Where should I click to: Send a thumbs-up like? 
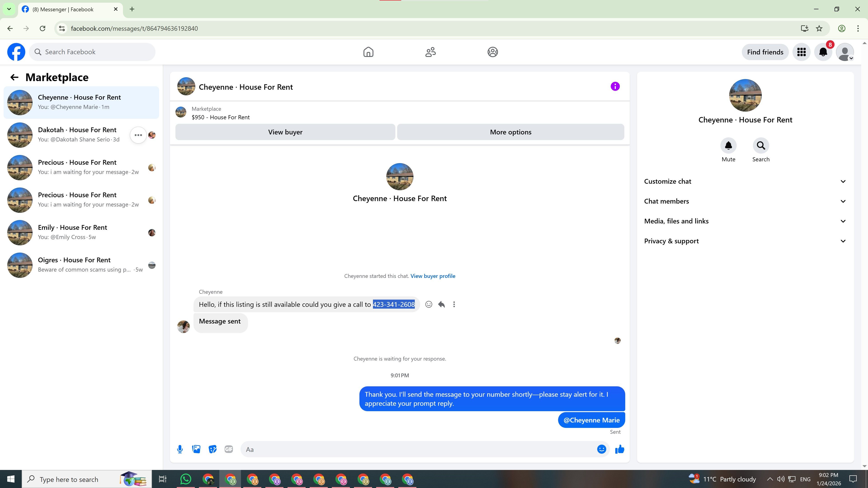619,449
